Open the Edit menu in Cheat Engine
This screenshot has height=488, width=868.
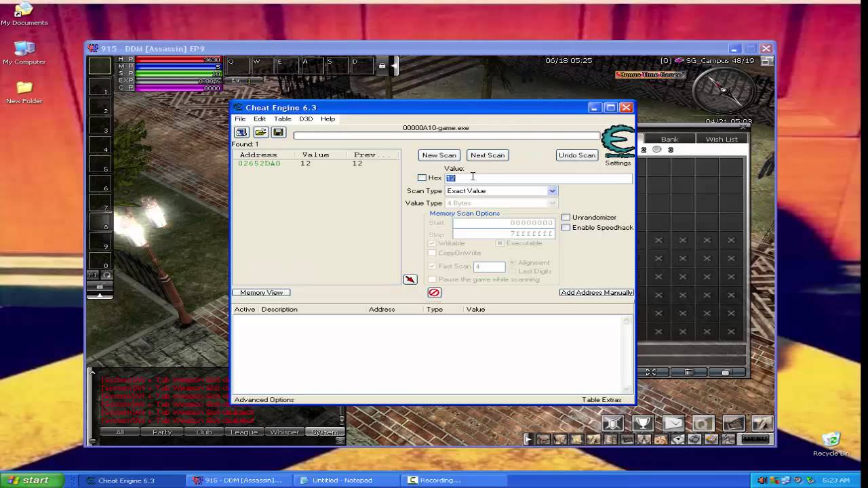[260, 119]
